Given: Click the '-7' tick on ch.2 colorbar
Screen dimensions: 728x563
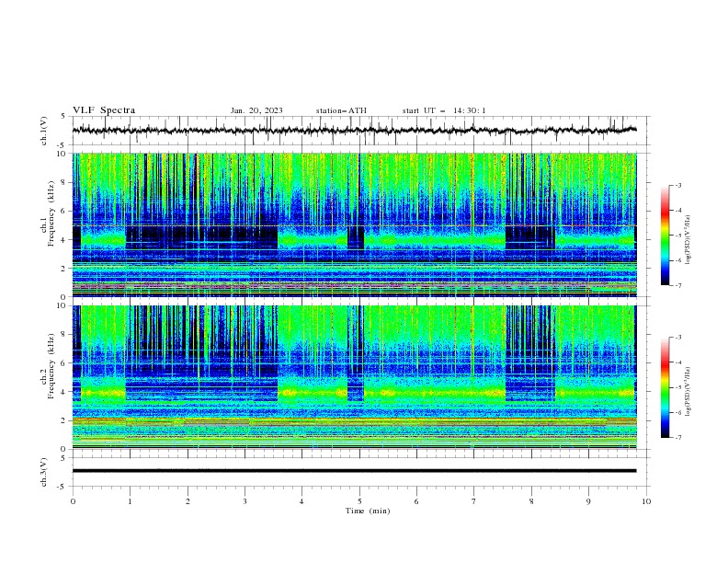Looking at the screenshot, I should [x=678, y=438].
